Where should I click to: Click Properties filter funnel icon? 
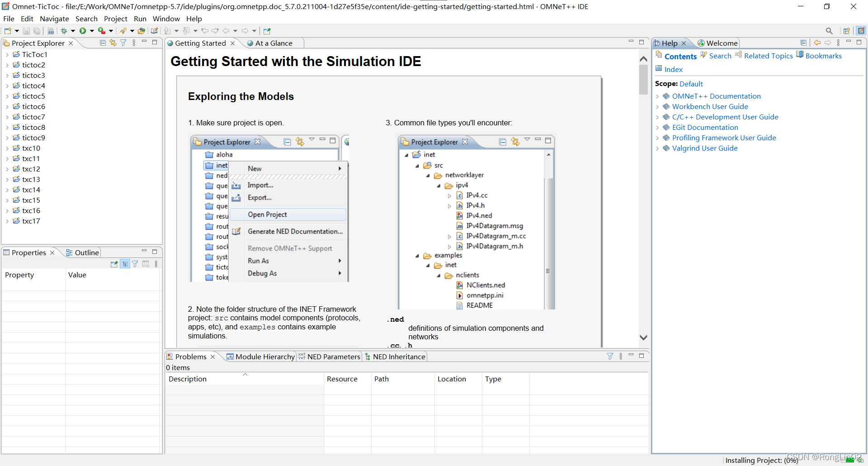pyautogui.click(x=135, y=264)
